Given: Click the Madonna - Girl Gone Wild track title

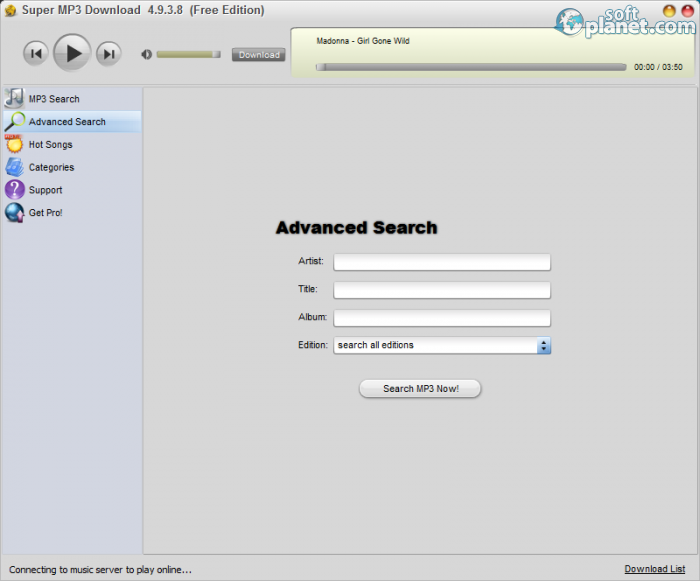Looking at the screenshot, I should pyautogui.click(x=363, y=41).
